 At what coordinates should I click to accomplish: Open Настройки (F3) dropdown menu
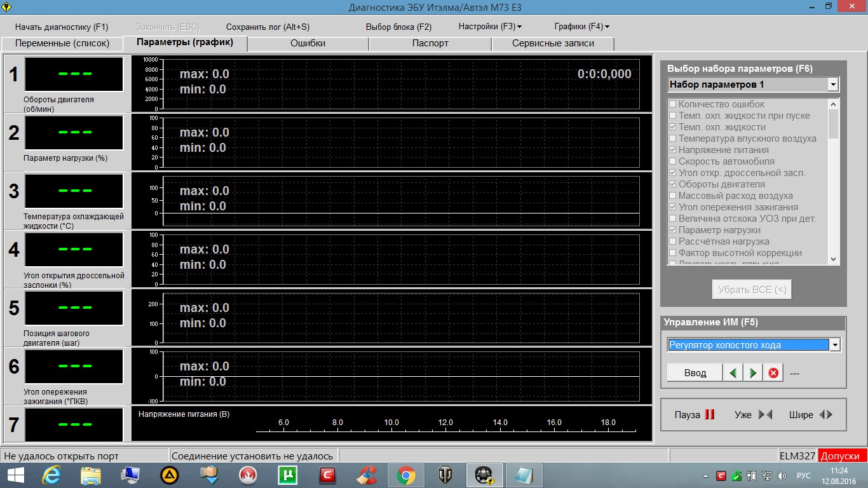pos(490,27)
